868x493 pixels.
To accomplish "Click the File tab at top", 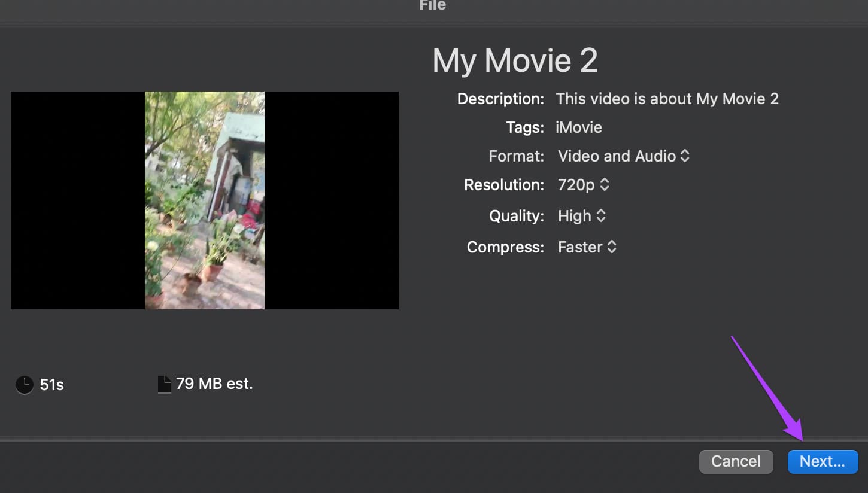I will pos(433,5).
